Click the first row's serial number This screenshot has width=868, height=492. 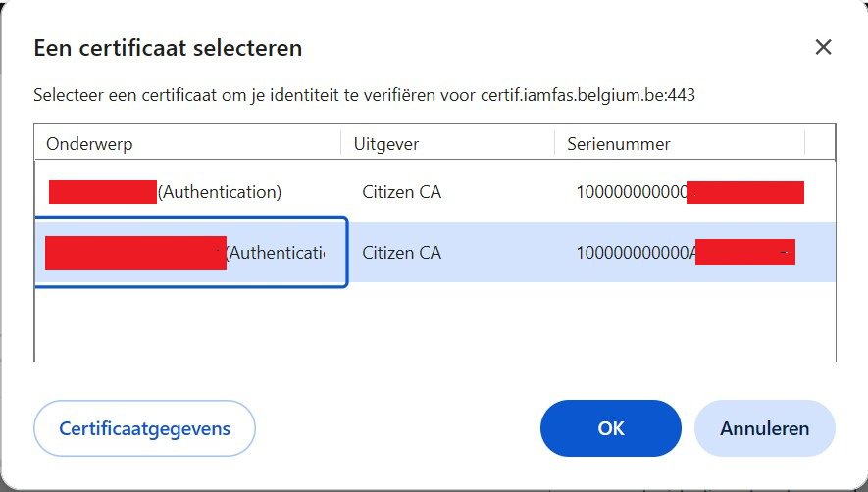632,192
